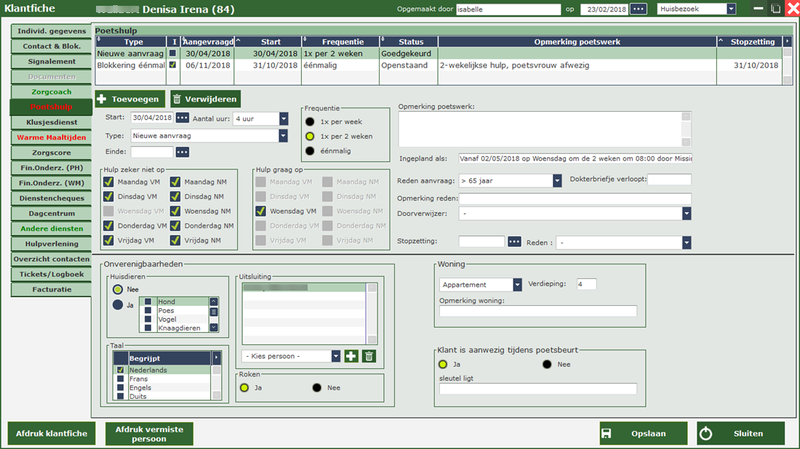Open the date picker next to Einde field

click(182, 152)
